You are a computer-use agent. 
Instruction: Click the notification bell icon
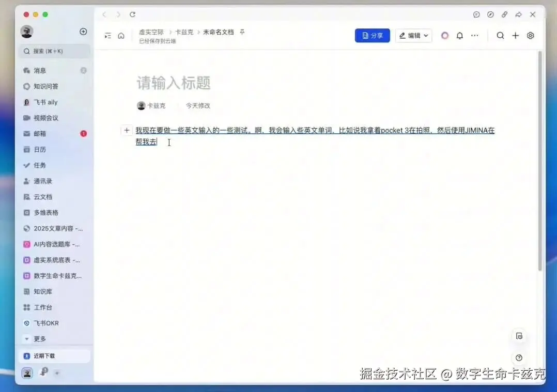click(460, 36)
